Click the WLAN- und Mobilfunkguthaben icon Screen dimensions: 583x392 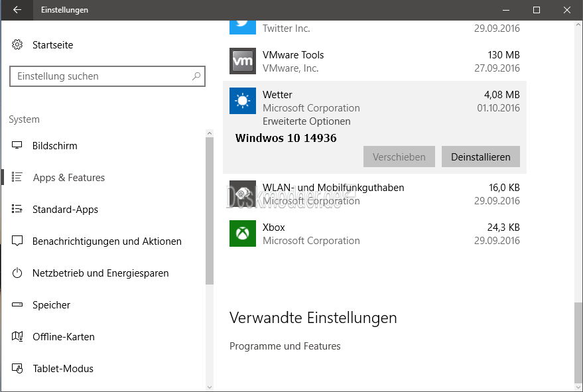[x=243, y=194]
